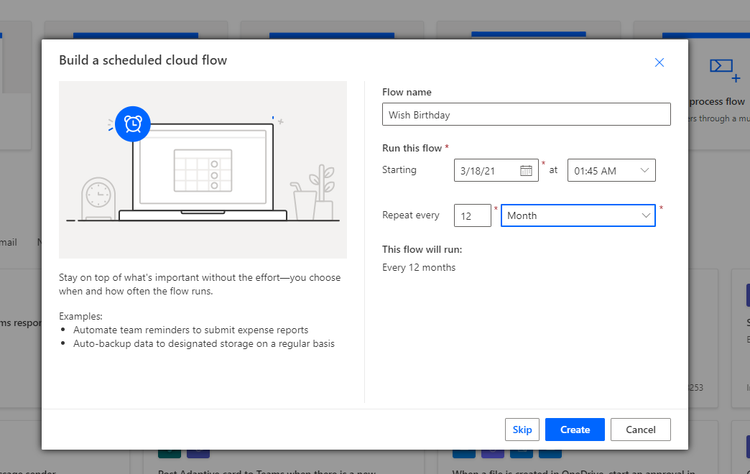This screenshot has width=750, height=474.
Task: Click the Starting date field 3/18/21
Action: point(487,171)
